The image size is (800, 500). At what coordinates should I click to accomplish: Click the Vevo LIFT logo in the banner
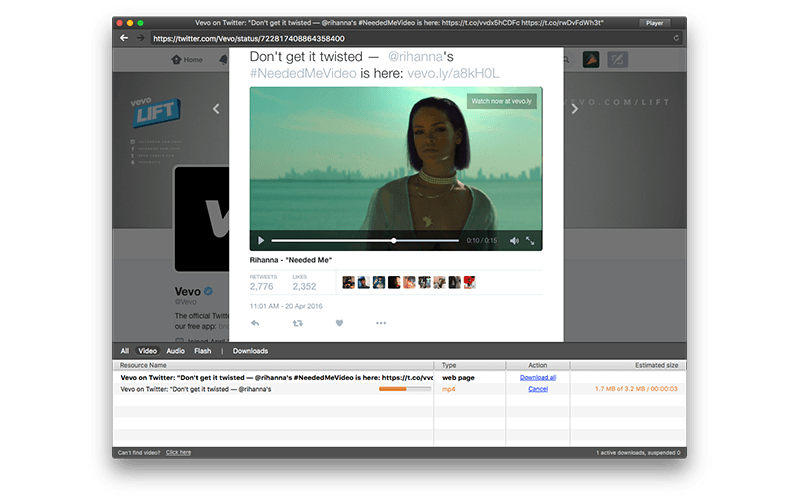(155, 112)
